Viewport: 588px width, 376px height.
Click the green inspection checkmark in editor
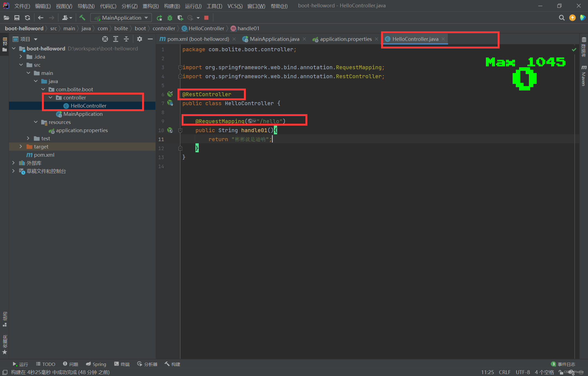[x=574, y=50]
